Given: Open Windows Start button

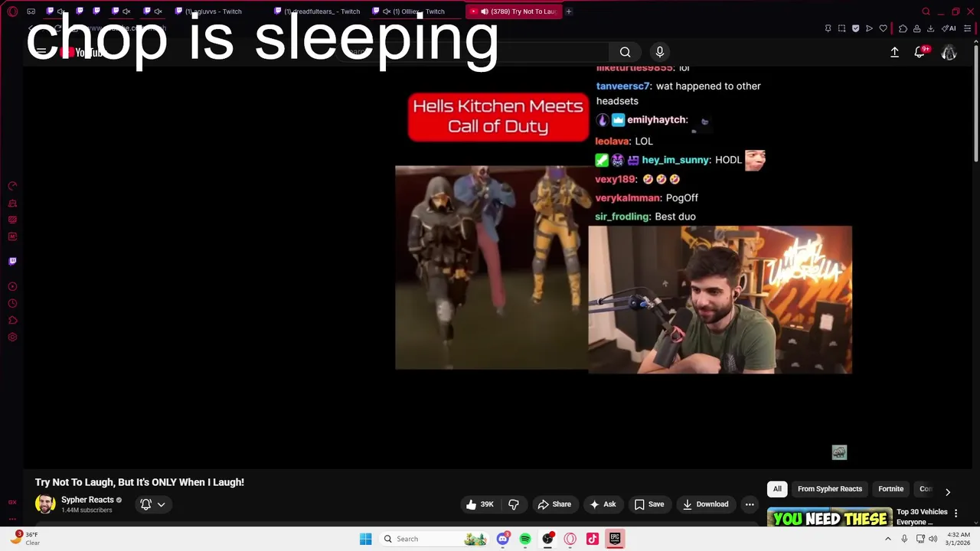Looking at the screenshot, I should (366, 539).
